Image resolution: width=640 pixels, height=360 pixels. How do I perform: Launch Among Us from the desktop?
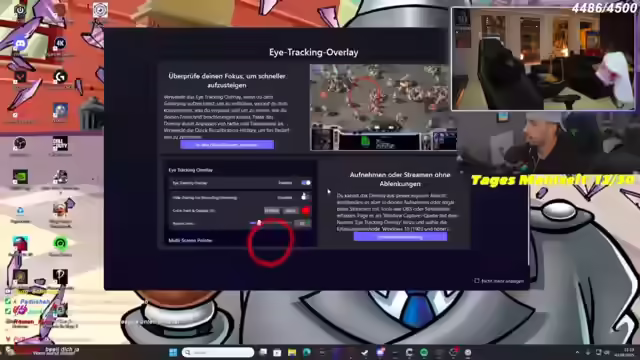click(x=20, y=244)
